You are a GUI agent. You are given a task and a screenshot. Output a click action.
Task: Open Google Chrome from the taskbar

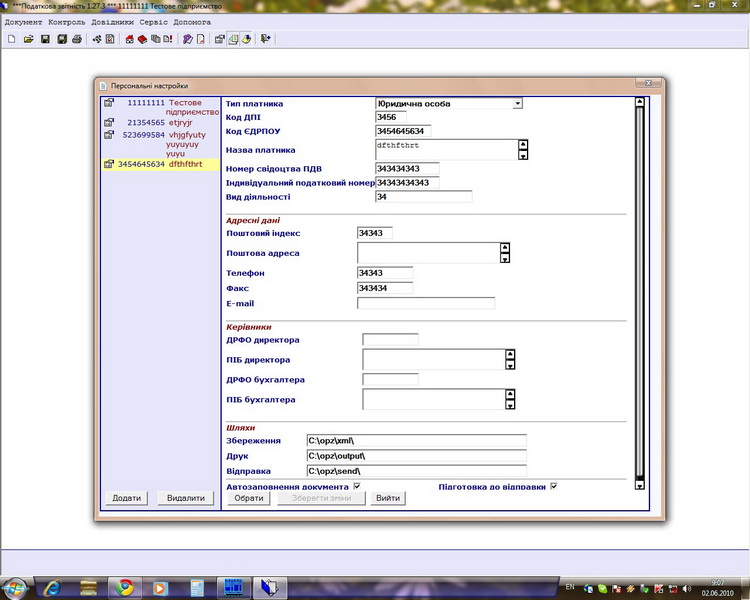pyautogui.click(x=123, y=587)
